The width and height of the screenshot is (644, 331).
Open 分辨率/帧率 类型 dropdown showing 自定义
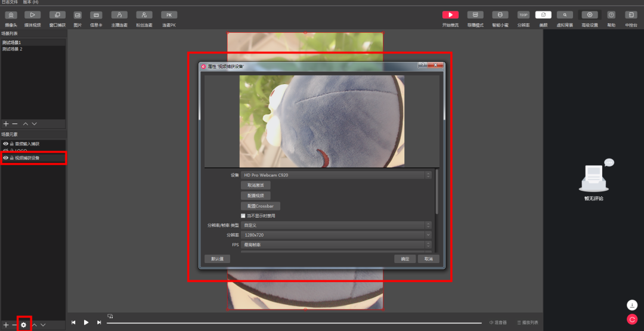coord(336,225)
